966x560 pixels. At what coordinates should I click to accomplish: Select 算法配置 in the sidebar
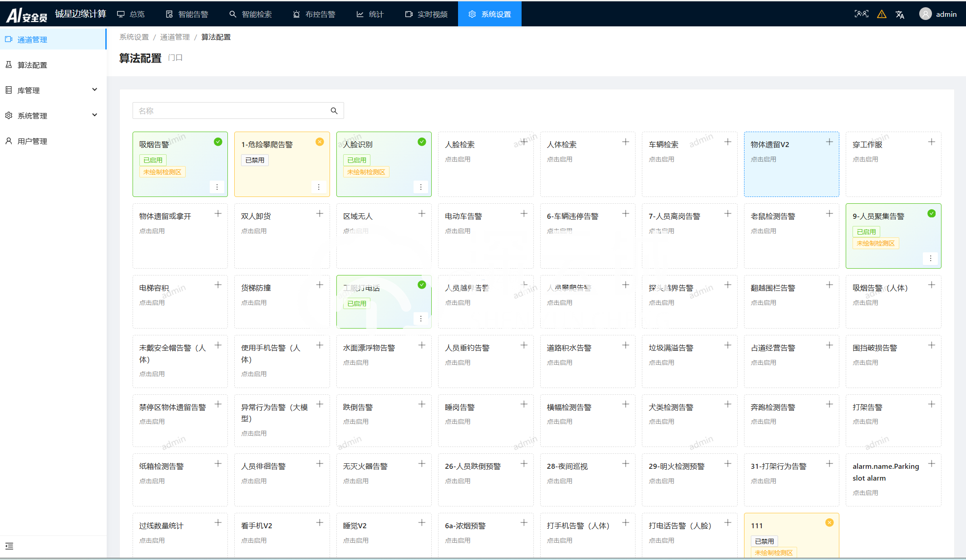[53, 64]
